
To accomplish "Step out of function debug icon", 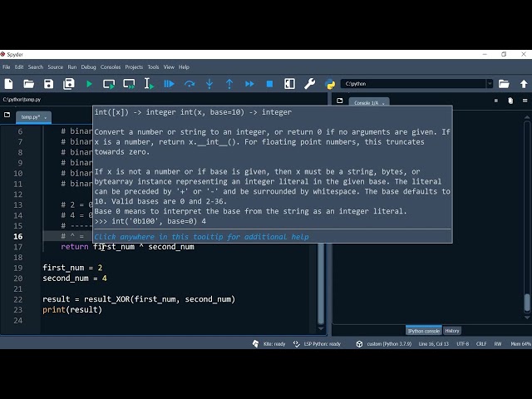I will pos(229,84).
